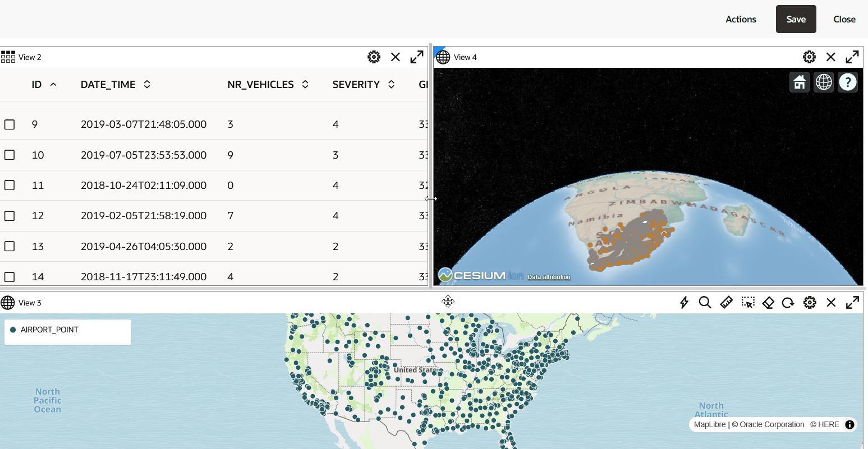Click the Close button
868x449 pixels.
click(844, 19)
